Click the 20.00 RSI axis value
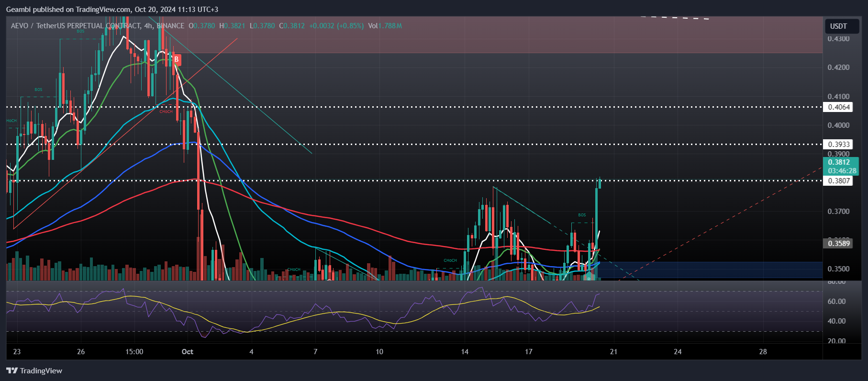This screenshot has height=381, width=868. (836, 341)
